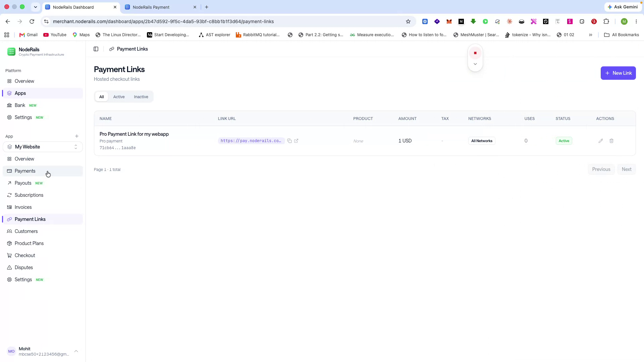The width and height of the screenshot is (644, 362).
Task: Open the Invoices page
Action: pos(43,207)
